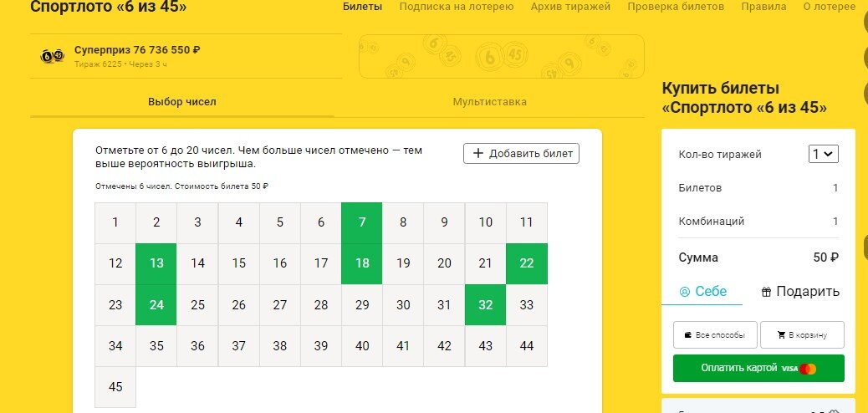Click the lottery balls banner illustration
This screenshot has height=413, width=868.
(x=502, y=57)
